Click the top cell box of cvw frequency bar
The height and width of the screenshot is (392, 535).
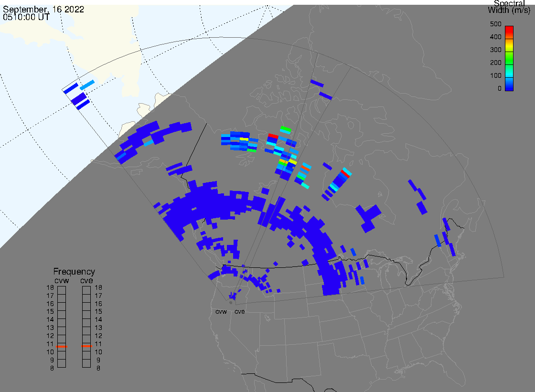click(x=62, y=290)
